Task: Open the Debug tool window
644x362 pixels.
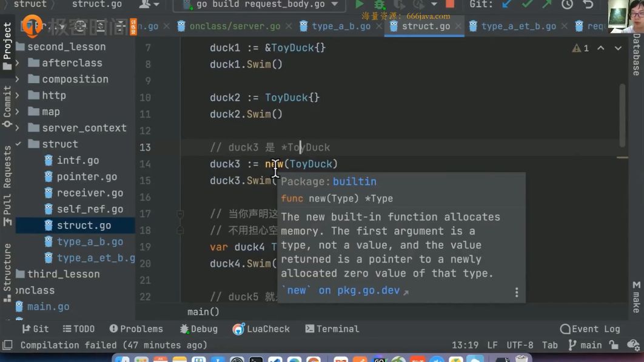Action: click(199, 329)
